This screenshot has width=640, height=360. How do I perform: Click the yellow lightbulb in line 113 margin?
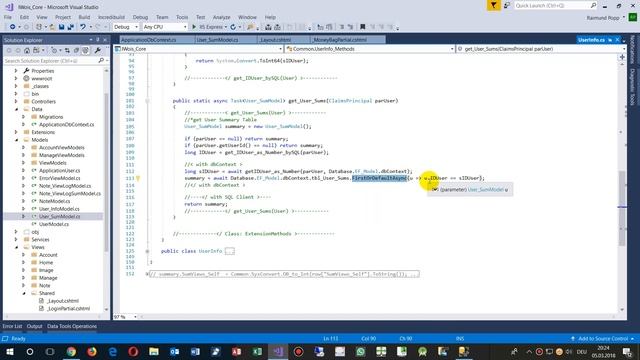pyautogui.click(x=138, y=178)
